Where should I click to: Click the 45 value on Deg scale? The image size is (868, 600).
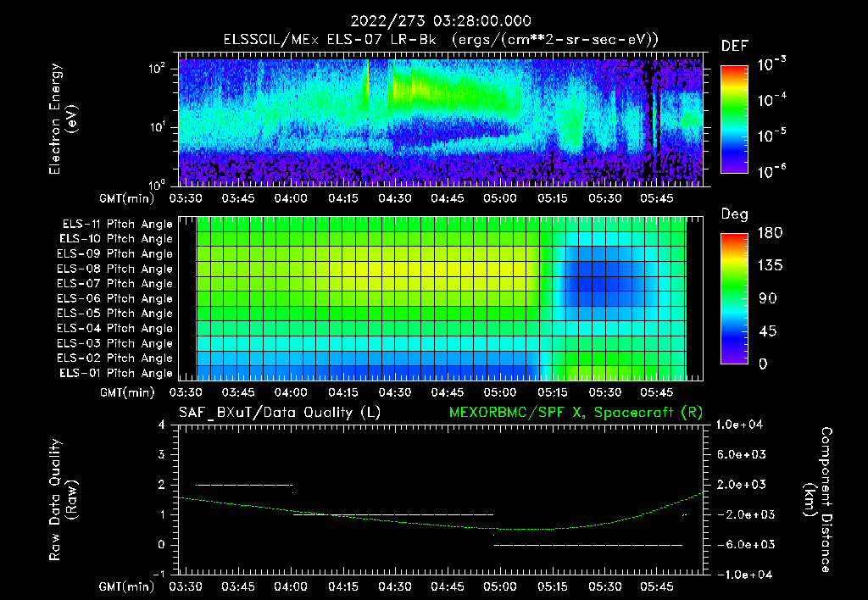(x=767, y=331)
